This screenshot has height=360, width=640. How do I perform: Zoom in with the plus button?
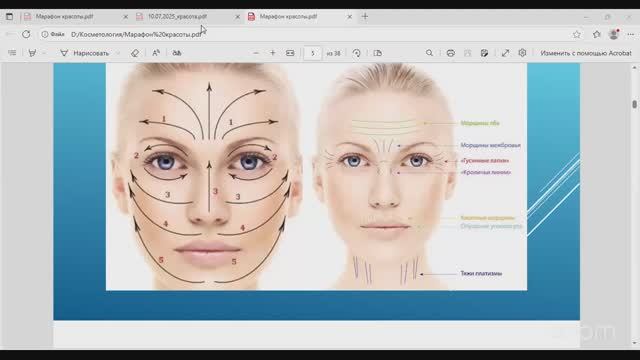click(x=273, y=53)
